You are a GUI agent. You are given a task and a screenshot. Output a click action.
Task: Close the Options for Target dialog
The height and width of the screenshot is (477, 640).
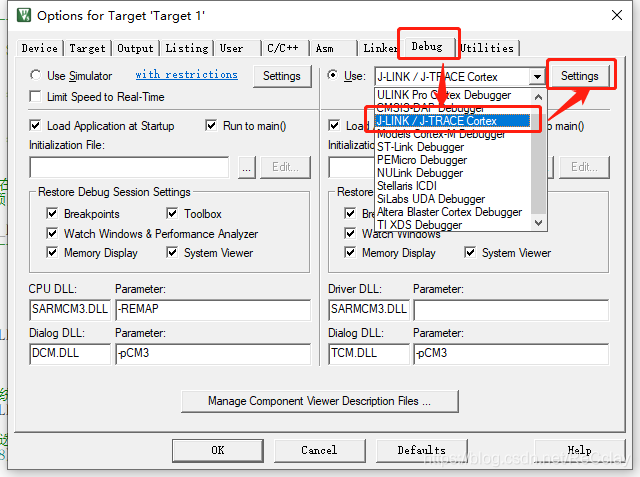(x=617, y=15)
